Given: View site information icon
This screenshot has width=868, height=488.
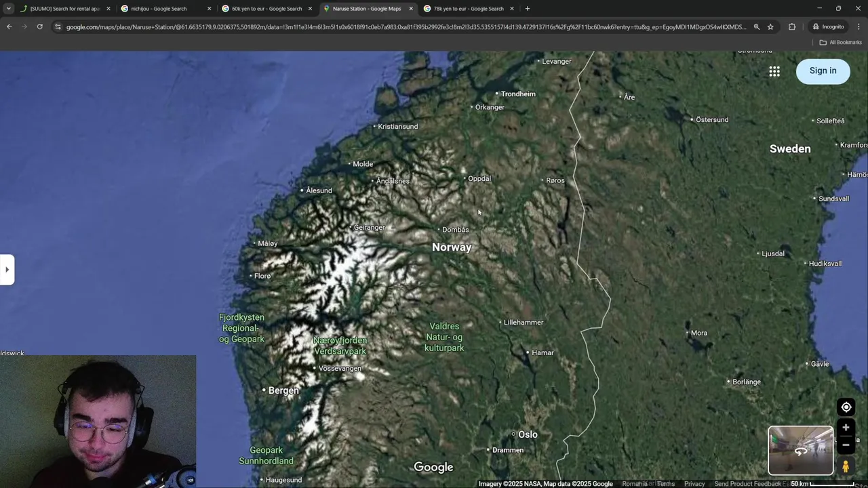Looking at the screenshot, I should tap(58, 27).
